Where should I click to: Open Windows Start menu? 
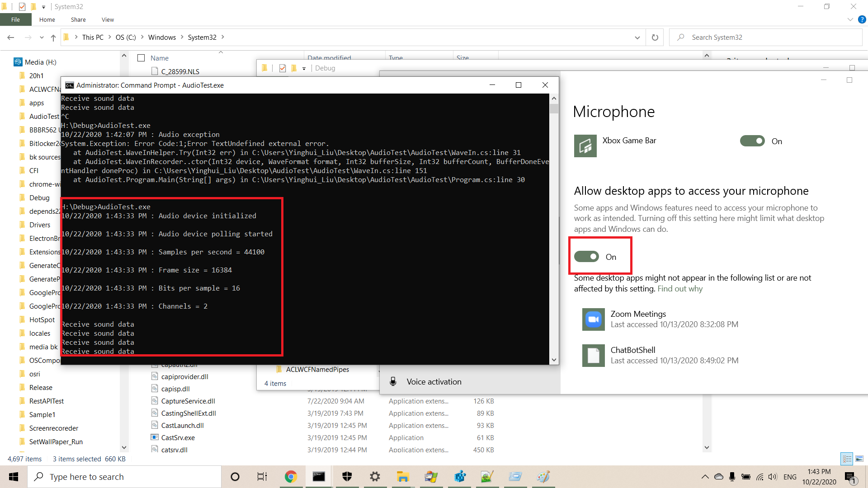[x=14, y=477]
